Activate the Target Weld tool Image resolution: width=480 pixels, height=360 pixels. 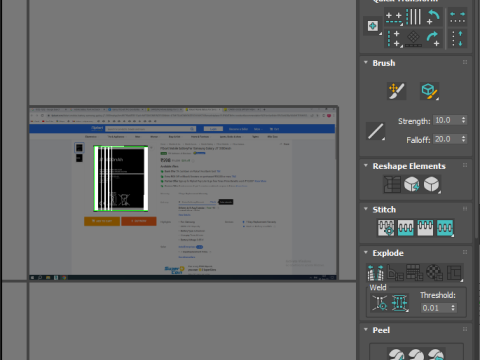pos(379,303)
